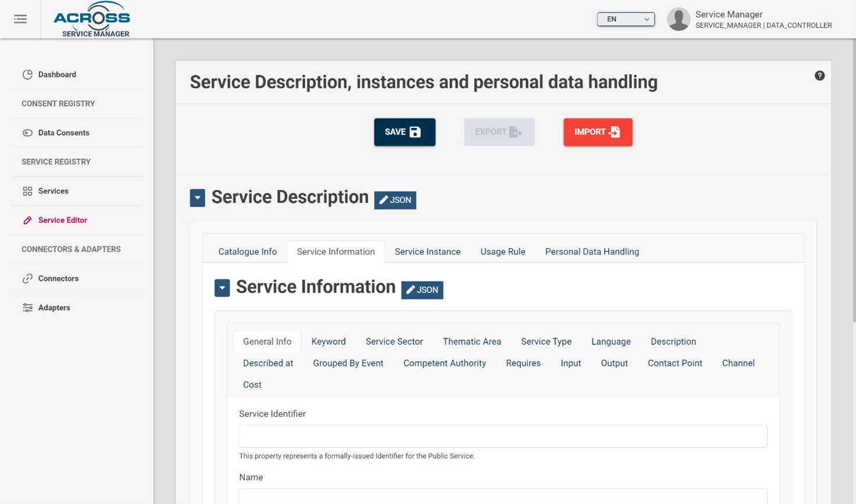Switch to the Service Instance tab
856x504 pixels.
click(x=427, y=252)
